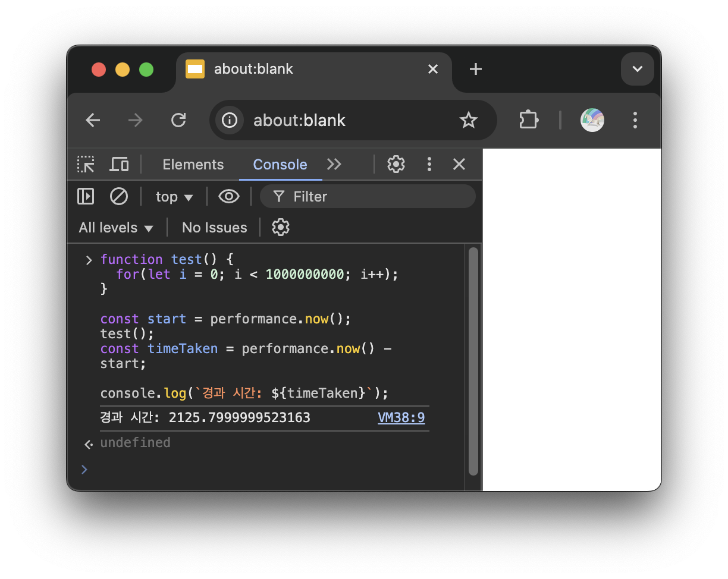Open the profile avatar
728x579 pixels.
click(x=592, y=121)
